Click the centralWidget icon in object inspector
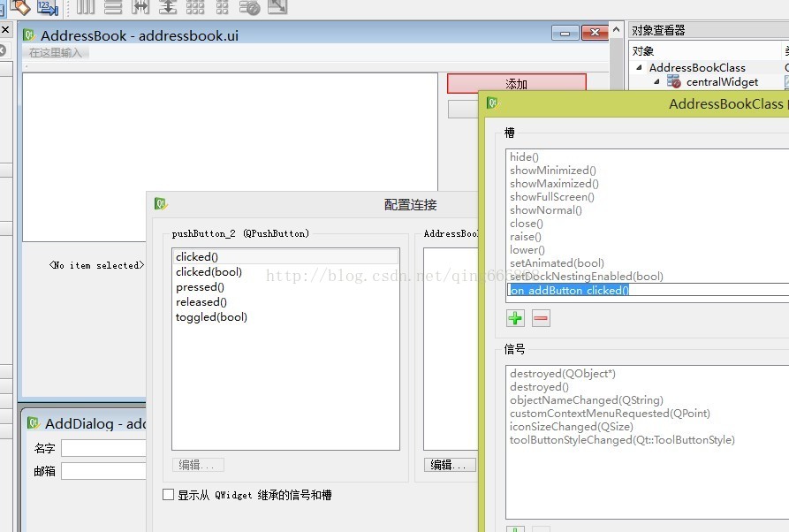Viewport: 789px width, 532px height. click(x=674, y=81)
